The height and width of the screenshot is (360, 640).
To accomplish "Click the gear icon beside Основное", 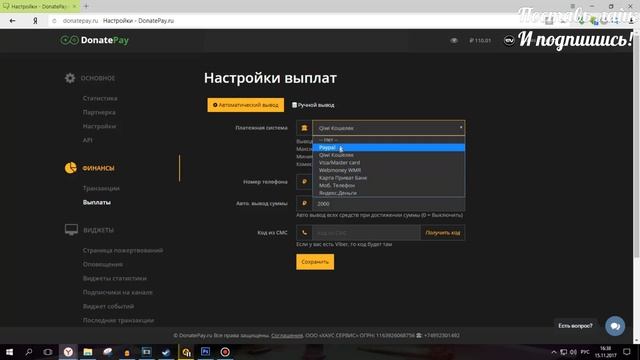I will coord(70,78).
